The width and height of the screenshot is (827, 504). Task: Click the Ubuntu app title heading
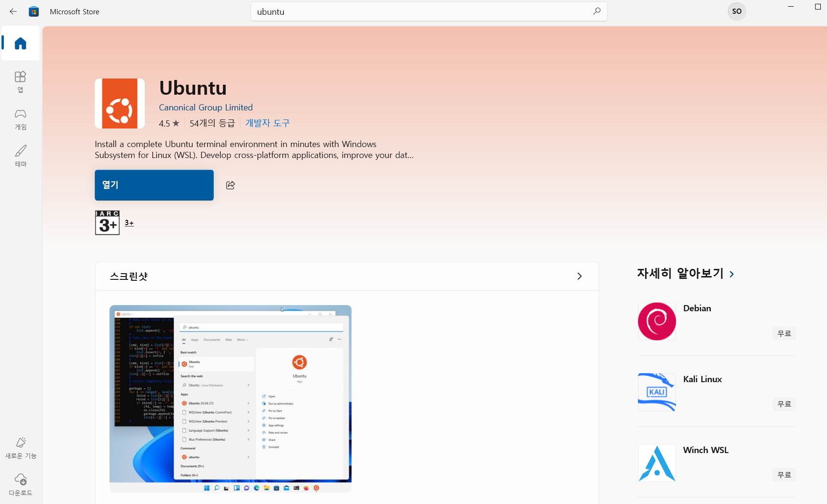193,88
